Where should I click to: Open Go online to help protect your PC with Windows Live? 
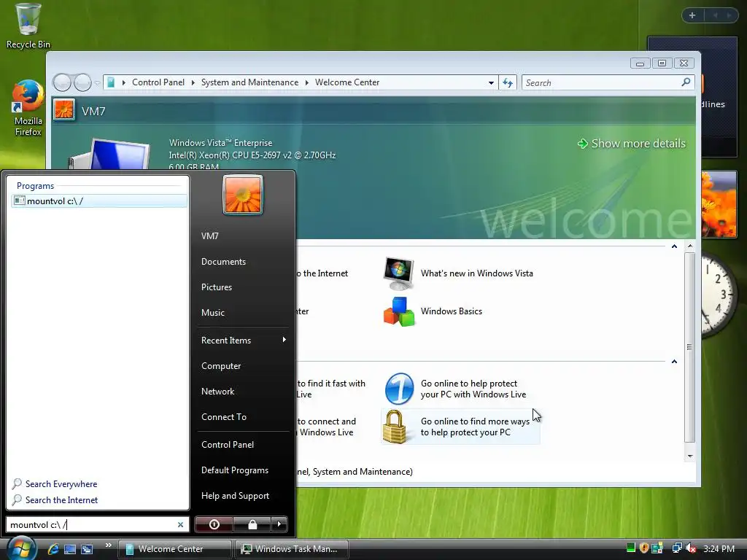click(457, 389)
